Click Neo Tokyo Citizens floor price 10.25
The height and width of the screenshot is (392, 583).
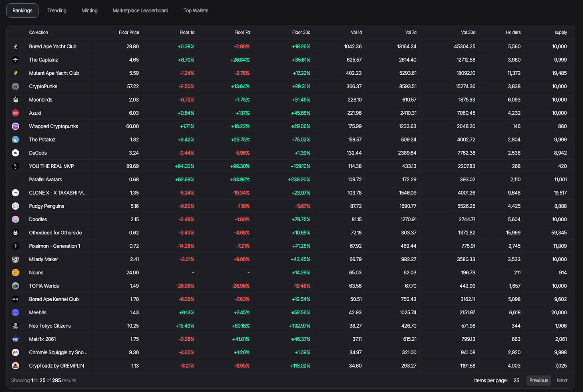click(x=133, y=326)
